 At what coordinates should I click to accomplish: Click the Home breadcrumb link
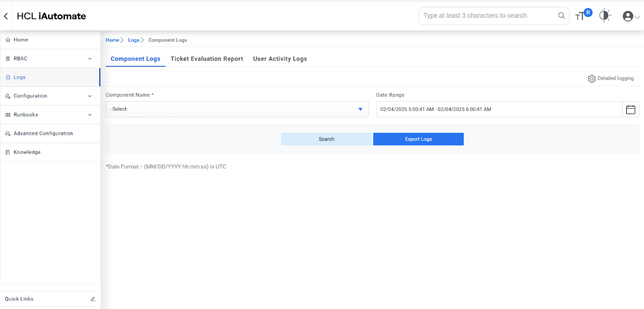[112, 40]
